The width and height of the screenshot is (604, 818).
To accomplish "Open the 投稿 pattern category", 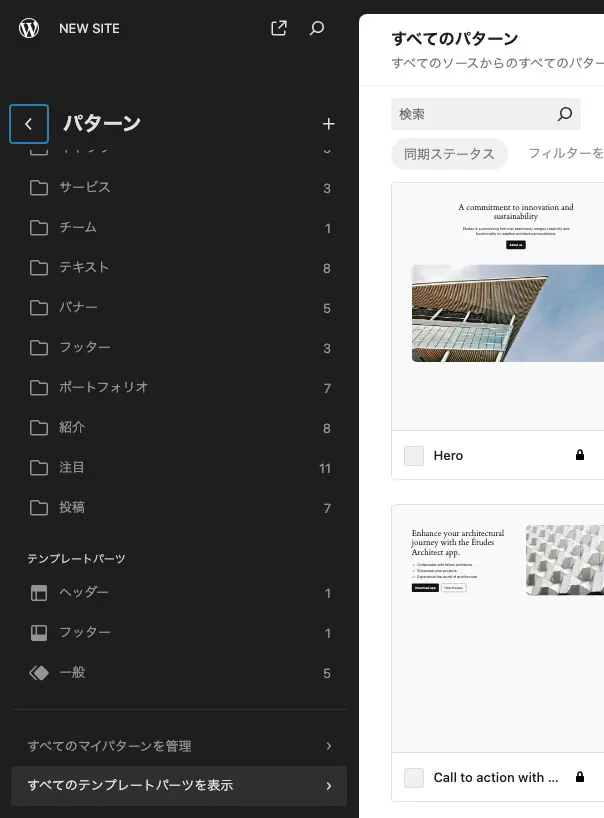I will coord(179,508).
